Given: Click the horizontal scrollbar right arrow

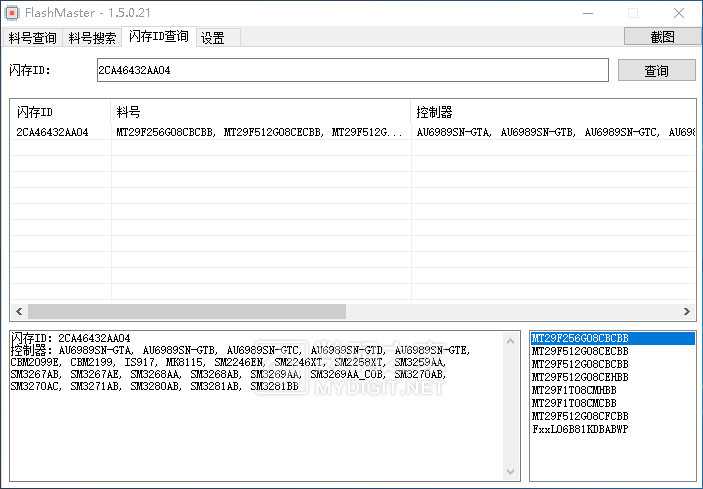Looking at the screenshot, I should [687, 311].
